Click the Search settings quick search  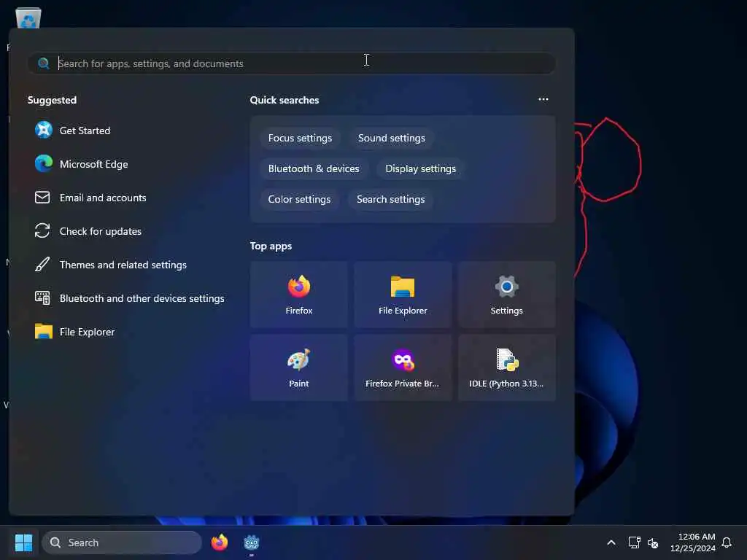coord(391,199)
